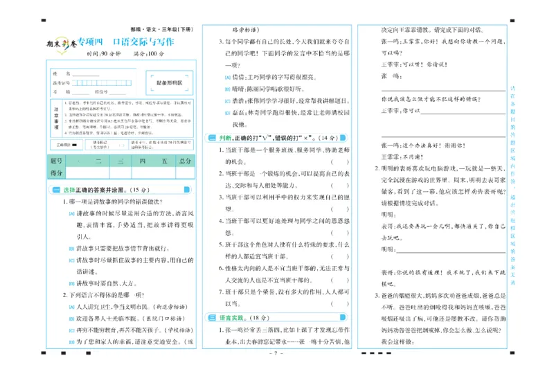Click the title 专项四 口语交际与写作
554x392 pixels.
pyautogui.click(x=126, y=42)
